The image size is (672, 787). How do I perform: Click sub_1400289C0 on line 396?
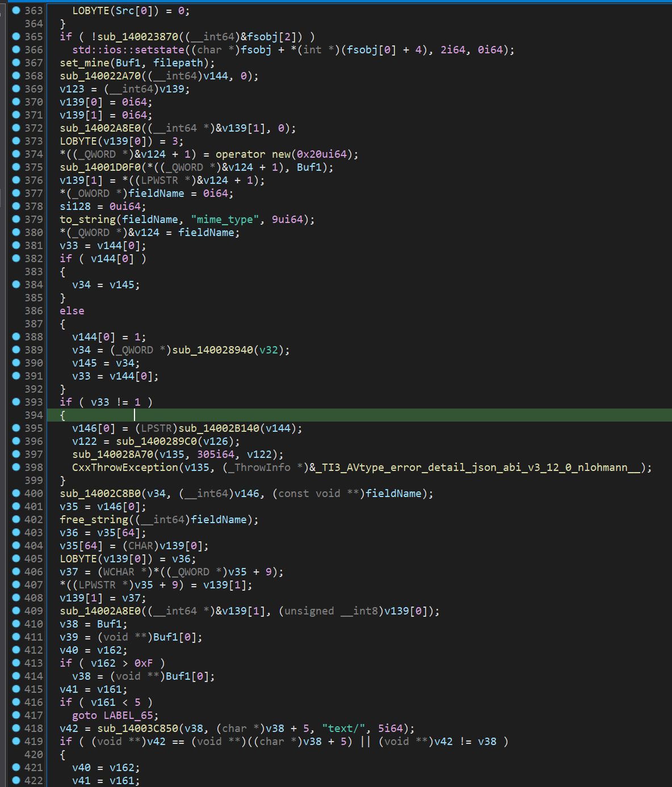(x=157, y=441)
